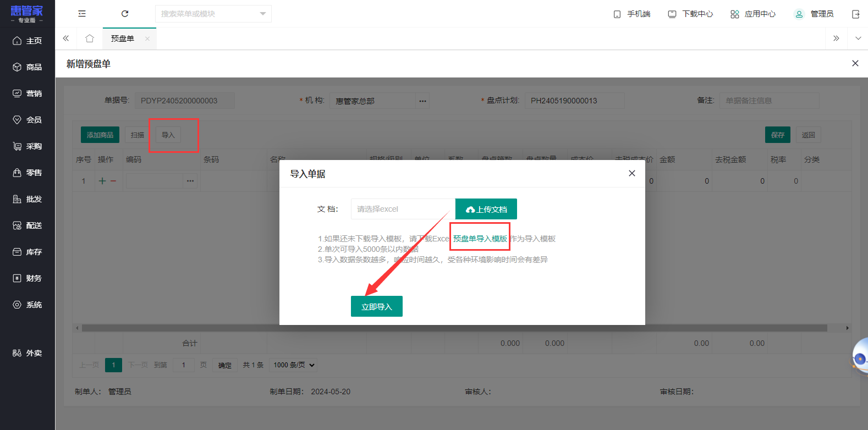Image resolution: width=868 pixels, height=430 pixels.
Task: Click the red minus remove-row icon
Action: click(x=113, y=181)
